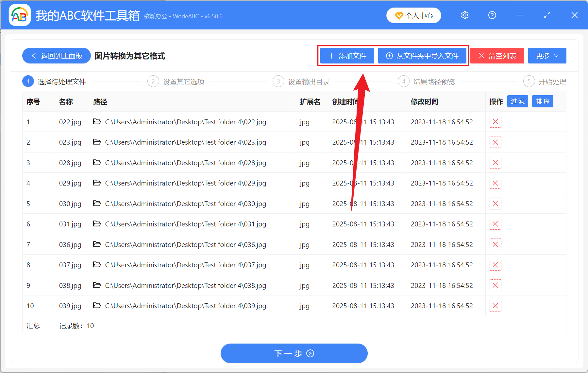The width and height of the screenshot is (588, 373).
Task: Open the 过滤 filter control
Action: (517, 101)
